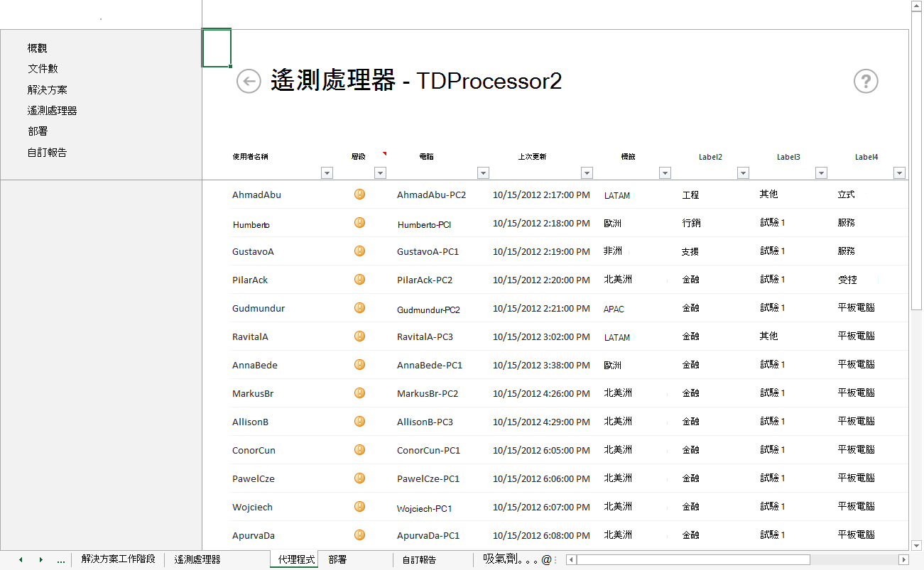This screenshot has width=924, height=570.
Task: Switch to the 遙測處理器 sheet tab
Action: click(197, 559)
